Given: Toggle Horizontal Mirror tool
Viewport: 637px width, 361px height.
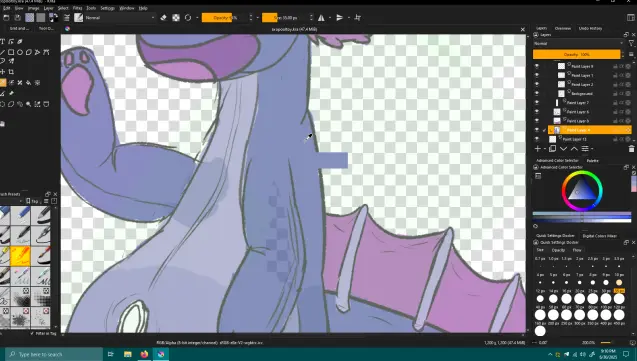Looking at the screenshot, I should pos(321,17).
